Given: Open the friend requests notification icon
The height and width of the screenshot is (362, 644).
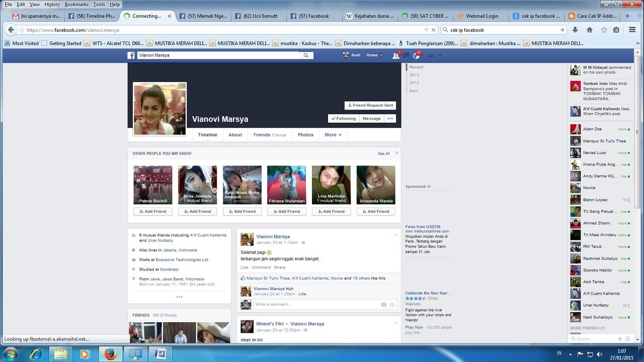Looking at the screenshot, I should 396,55.
